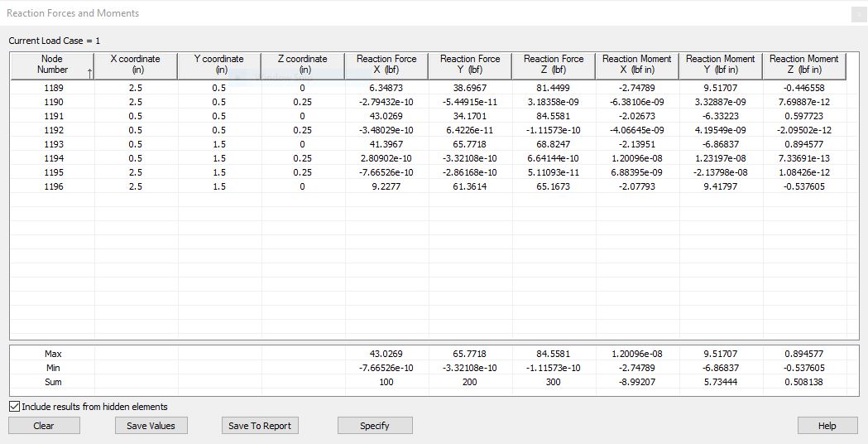Select node 1196 row in table
Image resolution: width=868 pixels, height=444 pixels.
(53, 187)
